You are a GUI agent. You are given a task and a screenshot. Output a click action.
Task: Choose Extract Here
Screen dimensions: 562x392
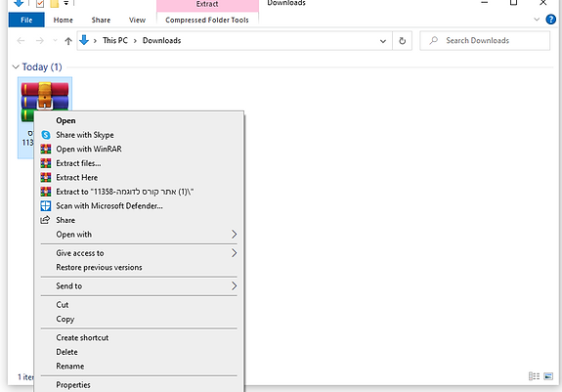coord(139,177)
